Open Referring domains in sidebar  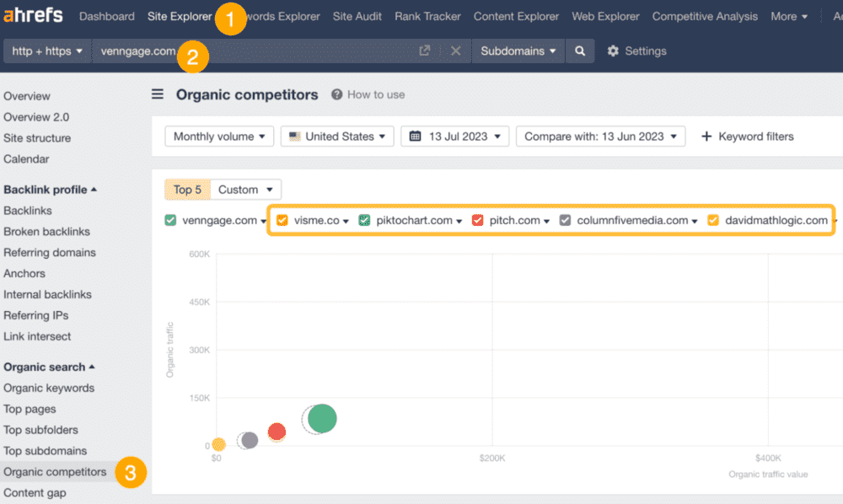pyautogui.click(x=50, y=253)
